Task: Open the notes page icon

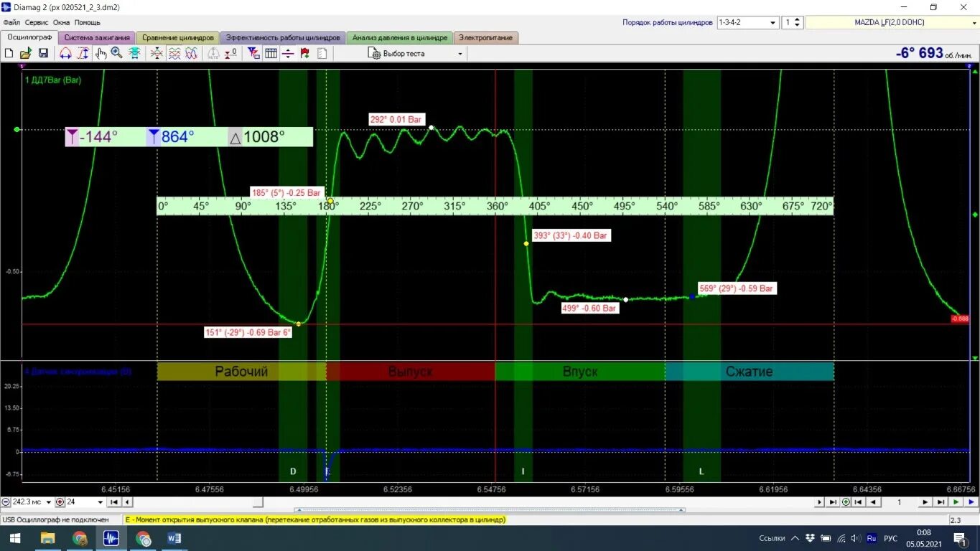Action: tap(322, 53)
